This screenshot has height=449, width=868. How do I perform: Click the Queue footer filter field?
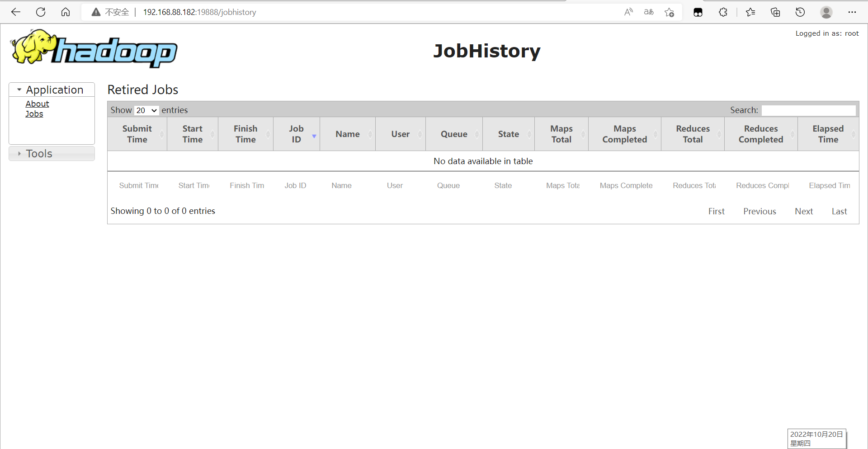(455, 185)
